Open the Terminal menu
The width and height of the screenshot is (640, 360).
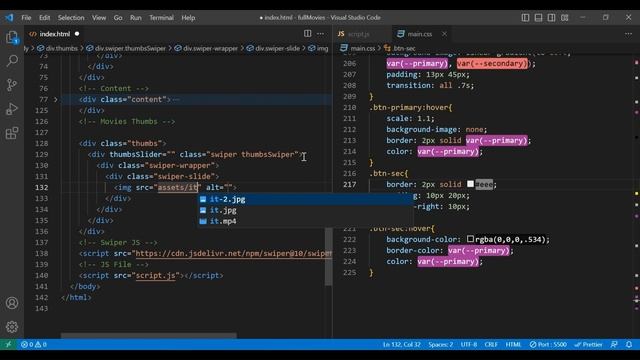tap(161, 18)
